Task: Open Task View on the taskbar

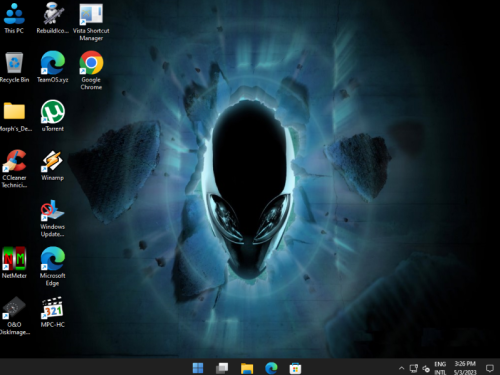Action: [222, 368]
